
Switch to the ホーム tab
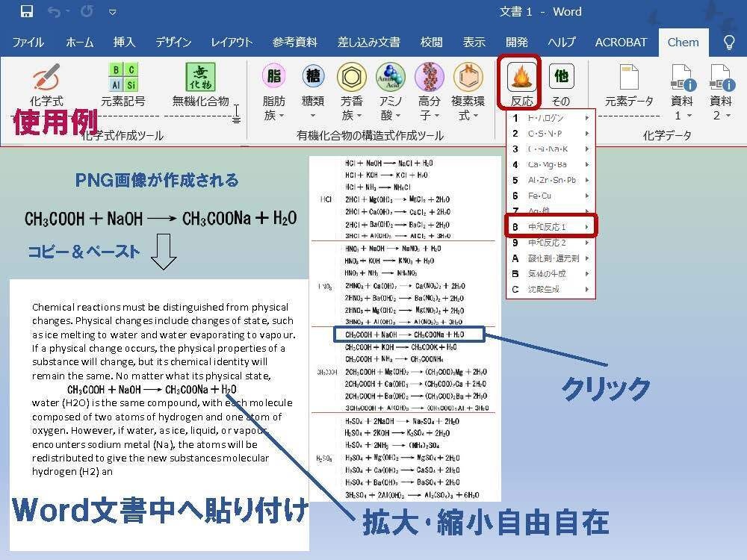[x=80, y=43]
